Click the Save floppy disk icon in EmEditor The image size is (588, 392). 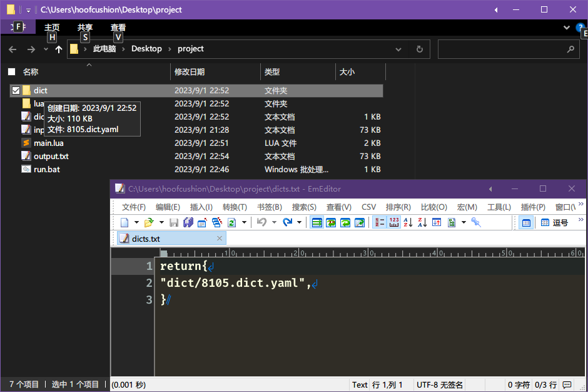174,223
